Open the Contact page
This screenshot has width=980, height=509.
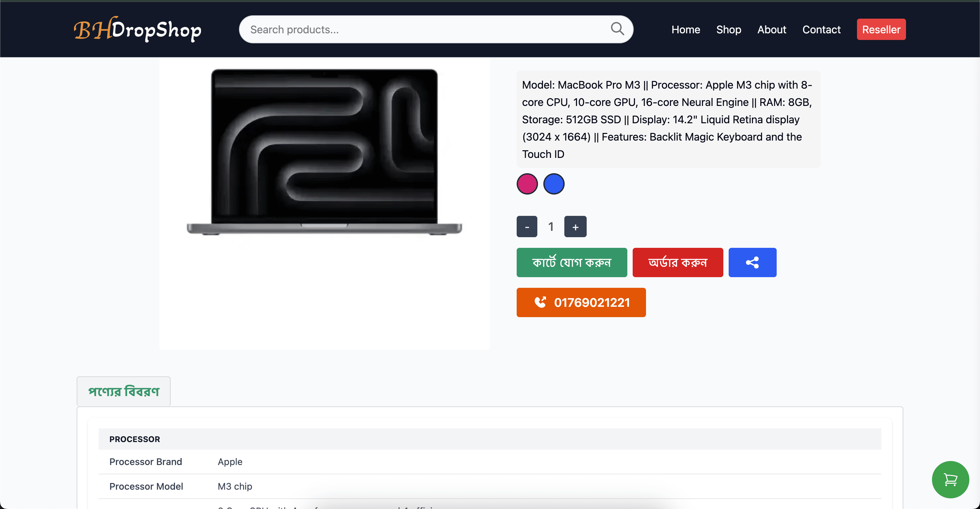(x=821, y=29)
